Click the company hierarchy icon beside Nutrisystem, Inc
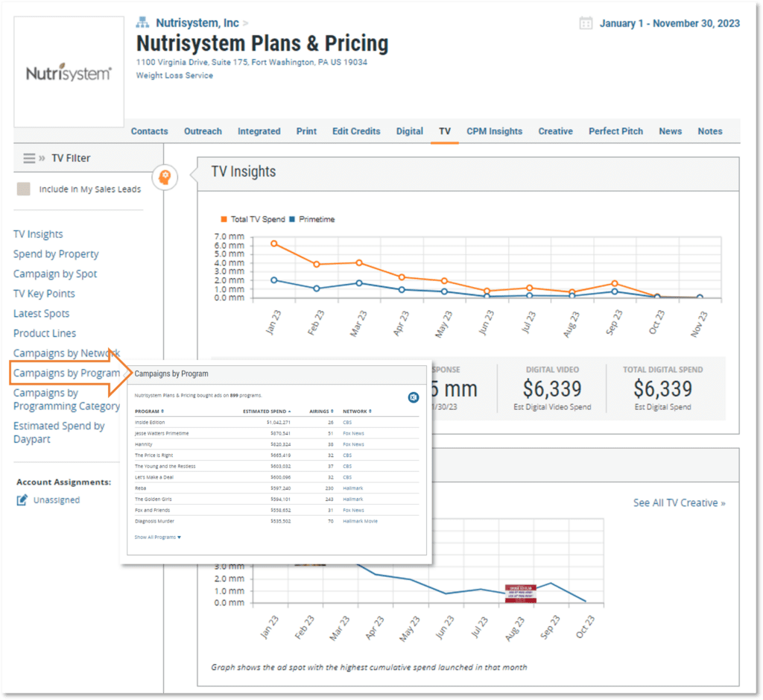 [142, 22]
